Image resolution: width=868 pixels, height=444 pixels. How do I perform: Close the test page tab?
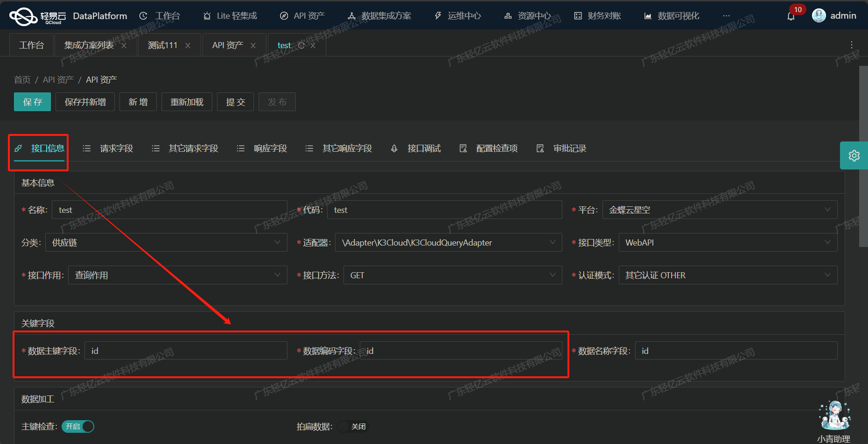pyautogui.click(x=313, y=45)
